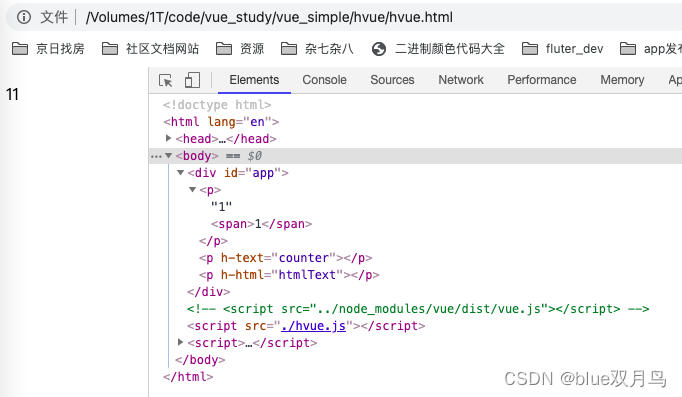Image resolution: width=682 pixels, height=397 pixels.
Task: Select the p h-html="htmlText" element
Action: click(x=289, y=275)
